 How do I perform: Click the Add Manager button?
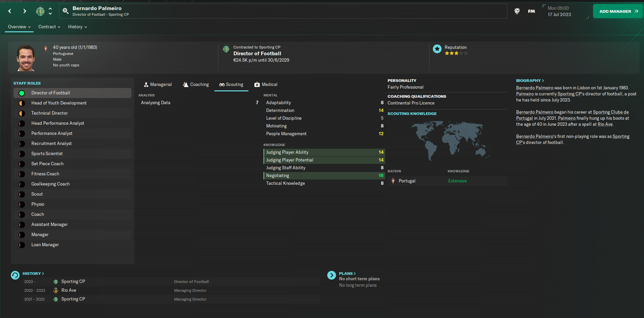[618, 11]
